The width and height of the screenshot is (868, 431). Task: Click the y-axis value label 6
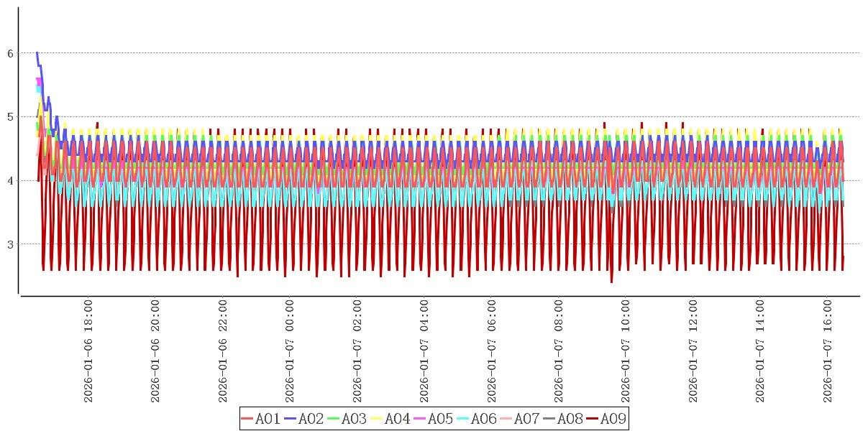pos(11,53)
